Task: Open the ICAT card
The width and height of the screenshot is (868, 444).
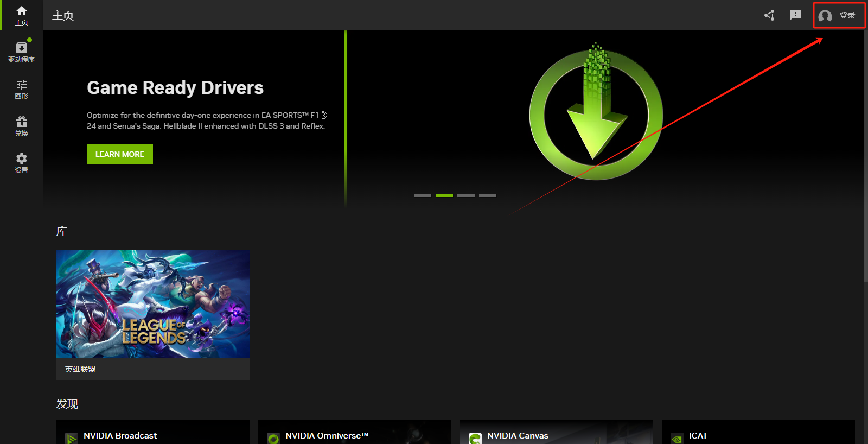Action: point(758,432)
